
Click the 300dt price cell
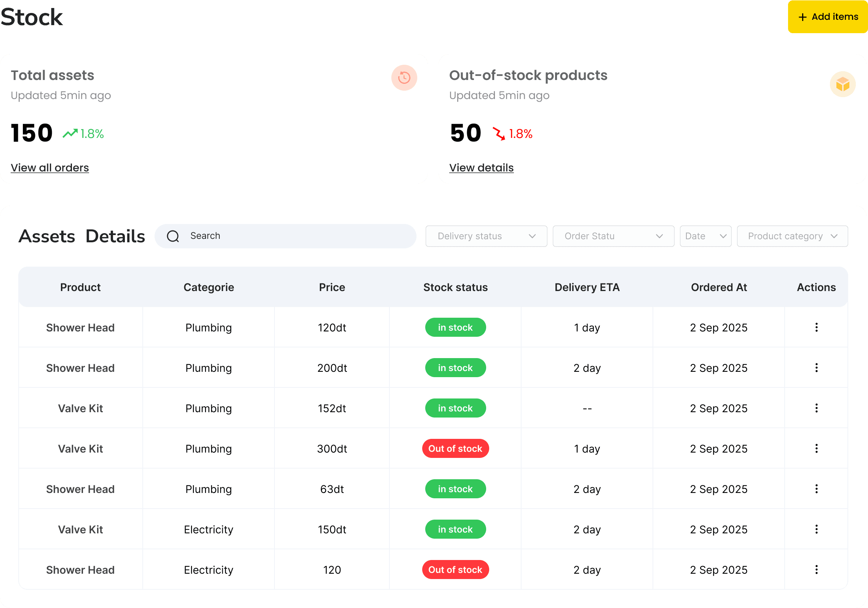(332, 449)
